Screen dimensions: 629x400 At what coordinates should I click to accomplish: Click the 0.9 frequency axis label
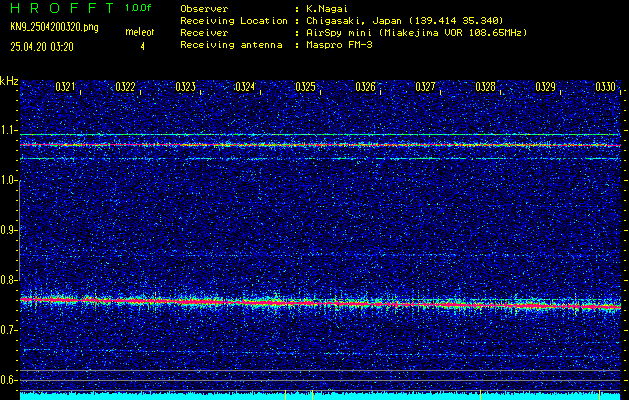(8, 230)
